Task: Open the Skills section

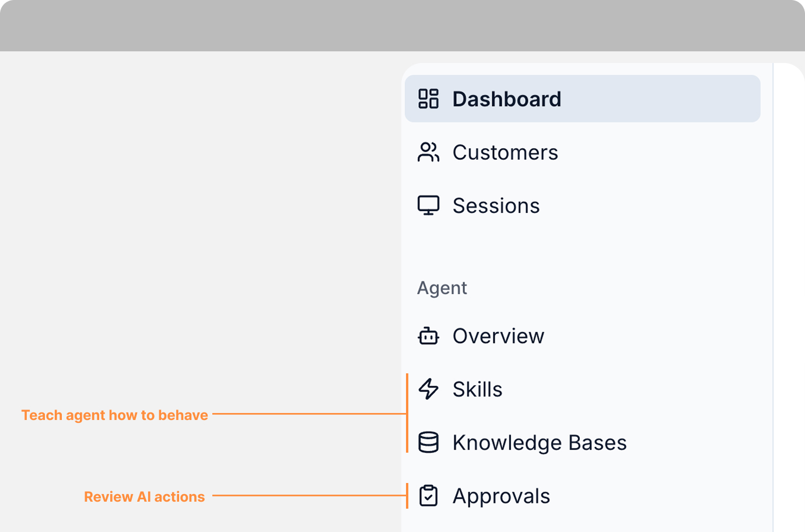Action: pyautogui.click(x=477, y=389)
